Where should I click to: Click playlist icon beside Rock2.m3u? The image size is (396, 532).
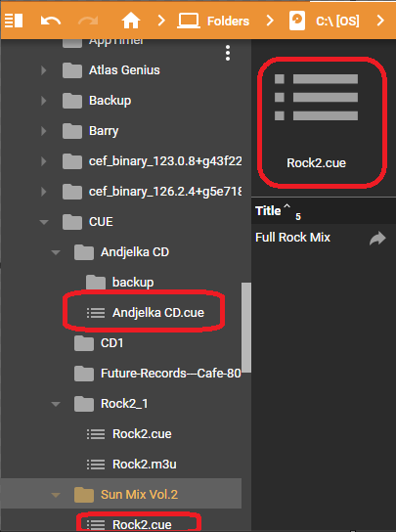96,465
